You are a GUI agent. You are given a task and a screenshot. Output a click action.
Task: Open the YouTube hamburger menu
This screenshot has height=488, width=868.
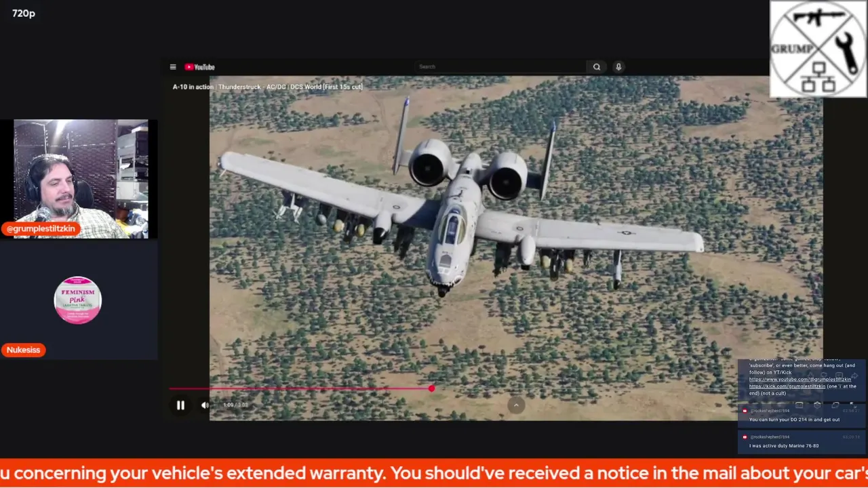[x=173, y=67]
